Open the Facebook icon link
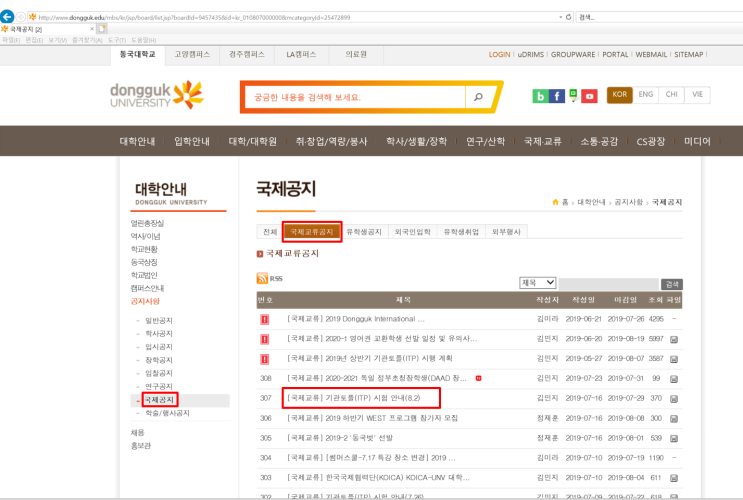This screenshot has height=500, width=743. tap(557, 96)
